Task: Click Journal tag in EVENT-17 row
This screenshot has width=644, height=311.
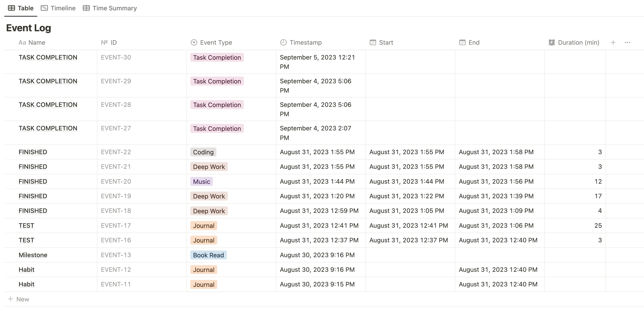Action: click(204, 225)
